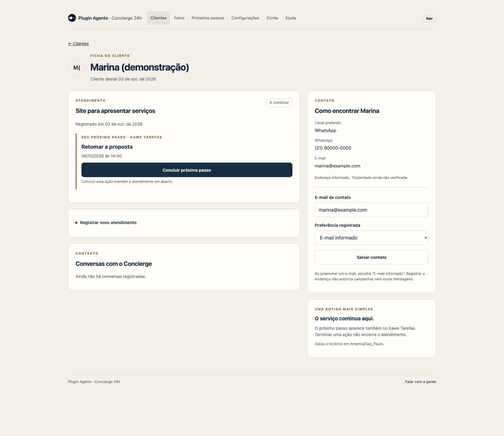The width and height of the screenshot is (504, 436).
Task: Open Falar com a gente link
Action: pos(420,382)
